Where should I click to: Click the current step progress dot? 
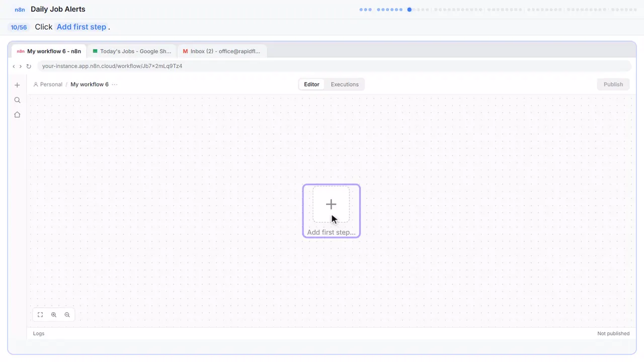410,10
